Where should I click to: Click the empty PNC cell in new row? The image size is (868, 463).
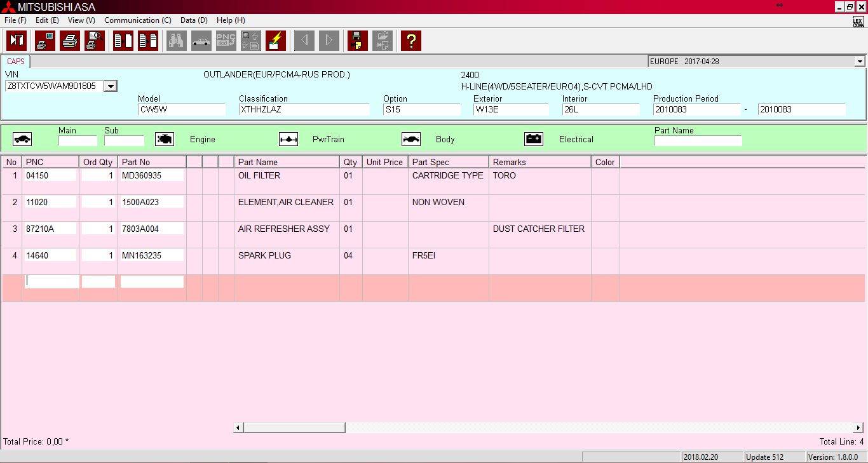(x=51, y=281)
